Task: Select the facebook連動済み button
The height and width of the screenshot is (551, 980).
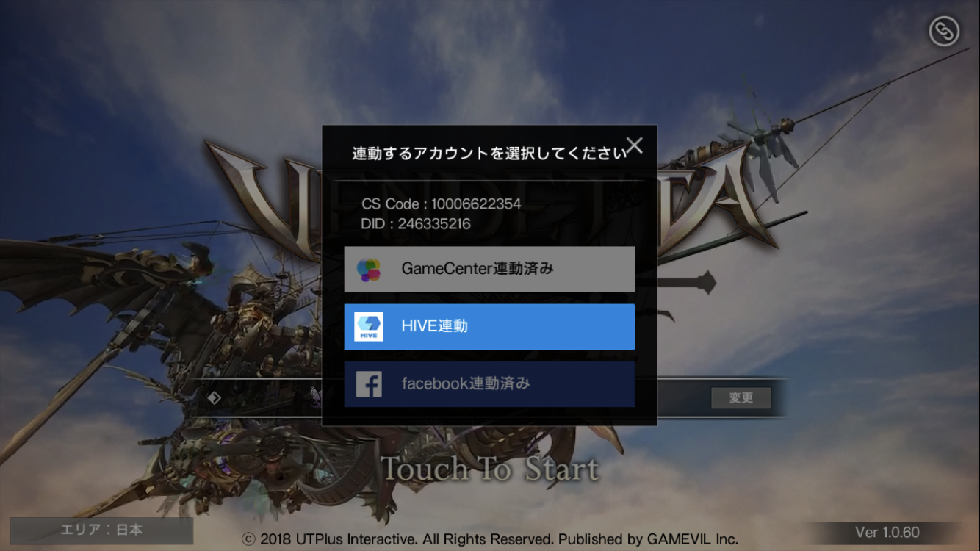Action: (x=489, y=383)
